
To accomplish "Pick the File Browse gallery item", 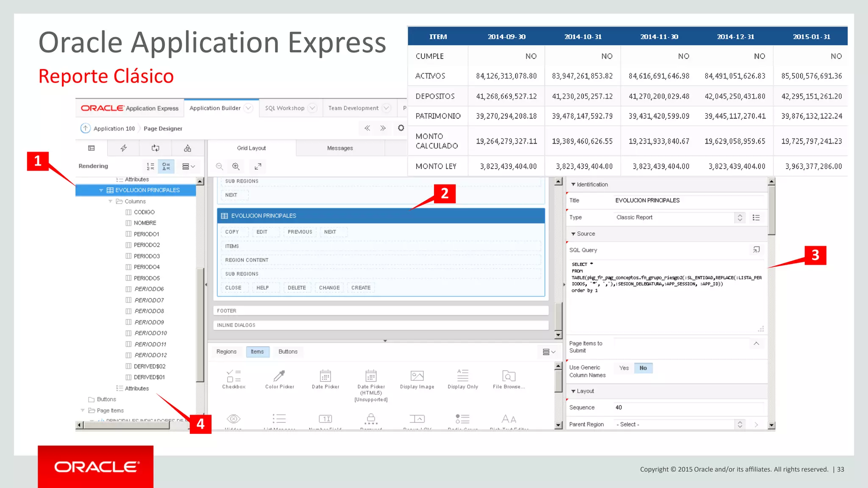I will point(509,379).
